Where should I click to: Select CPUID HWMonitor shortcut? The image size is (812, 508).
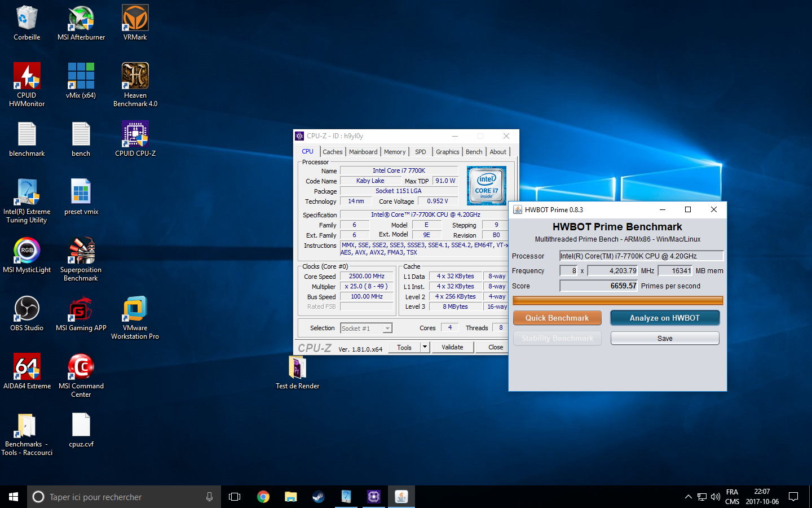click(x=27, y=85)
